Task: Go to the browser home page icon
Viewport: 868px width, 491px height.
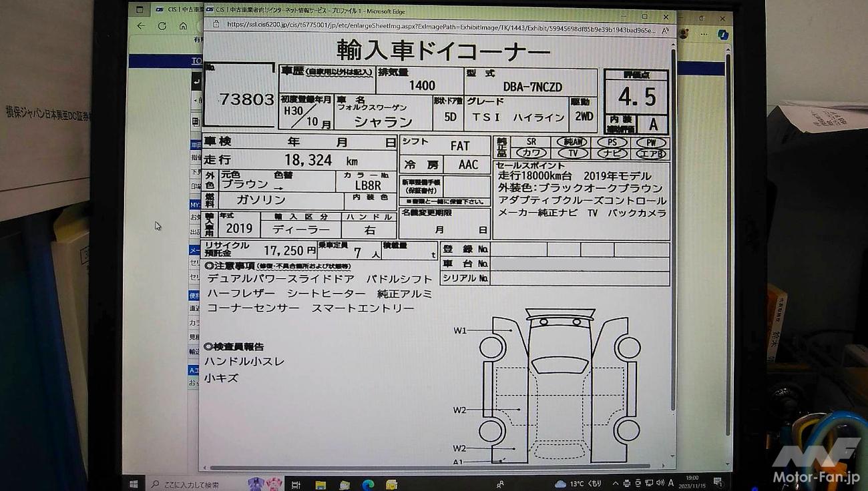Action: 183,26
